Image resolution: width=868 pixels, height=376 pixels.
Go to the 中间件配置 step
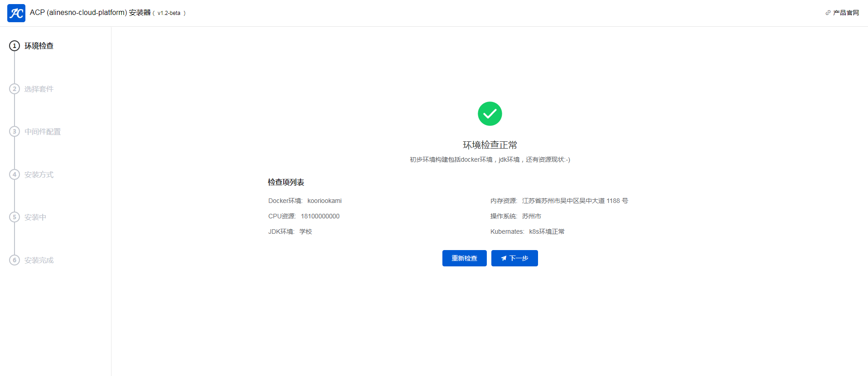coord(43,131)
